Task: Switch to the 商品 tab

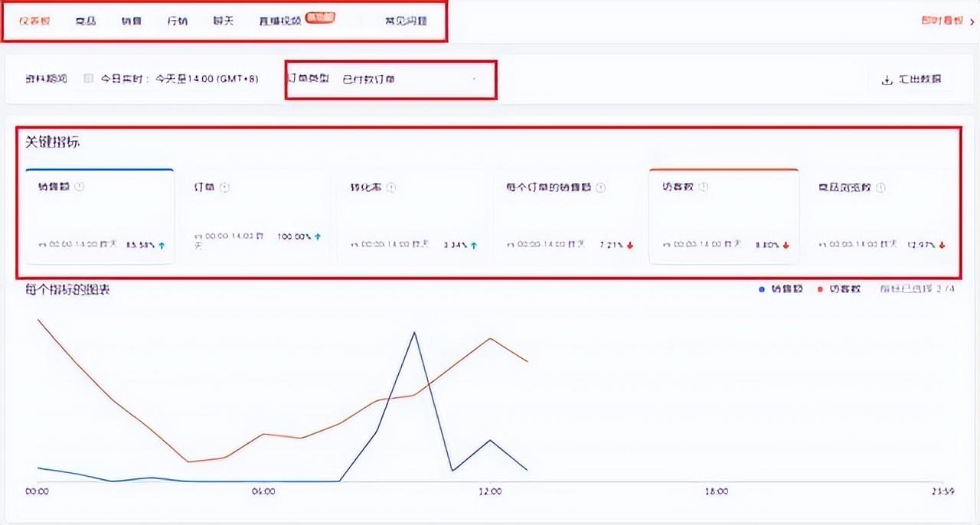Action: (86, 21)
